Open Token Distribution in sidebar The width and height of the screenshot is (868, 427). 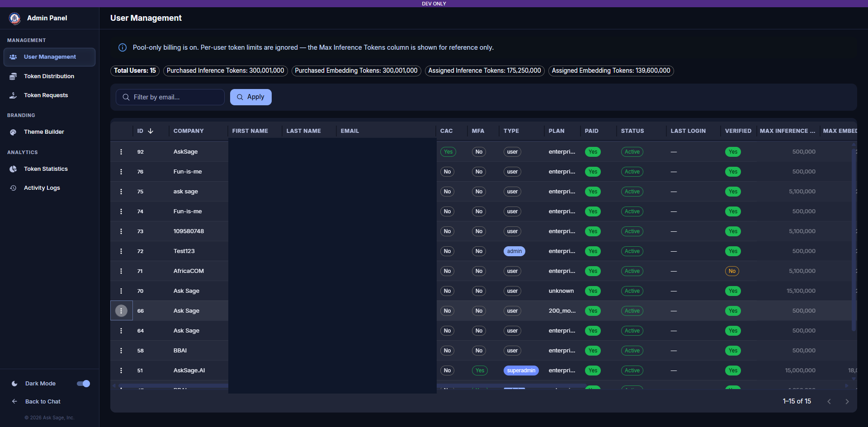(x=49, y=76)
